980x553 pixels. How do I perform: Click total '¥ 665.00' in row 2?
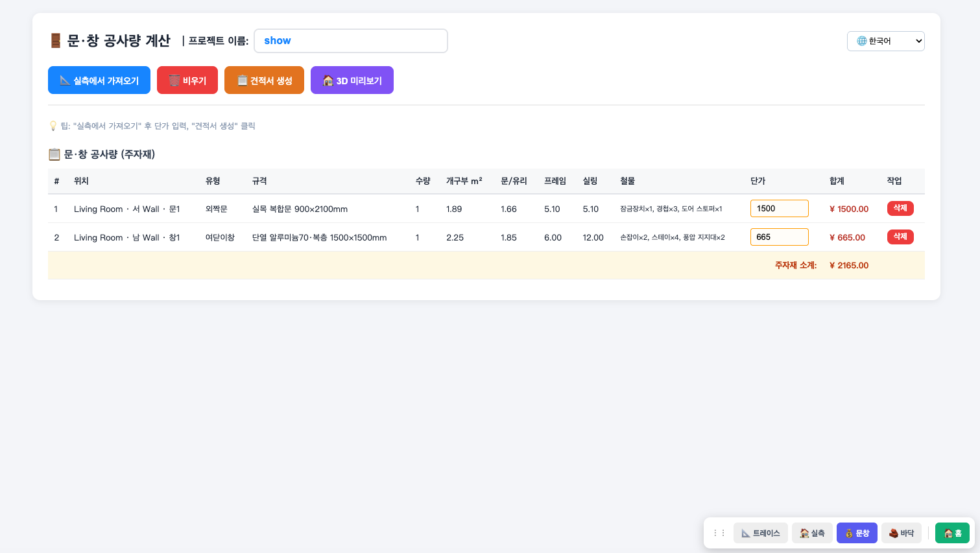(847, 238)
